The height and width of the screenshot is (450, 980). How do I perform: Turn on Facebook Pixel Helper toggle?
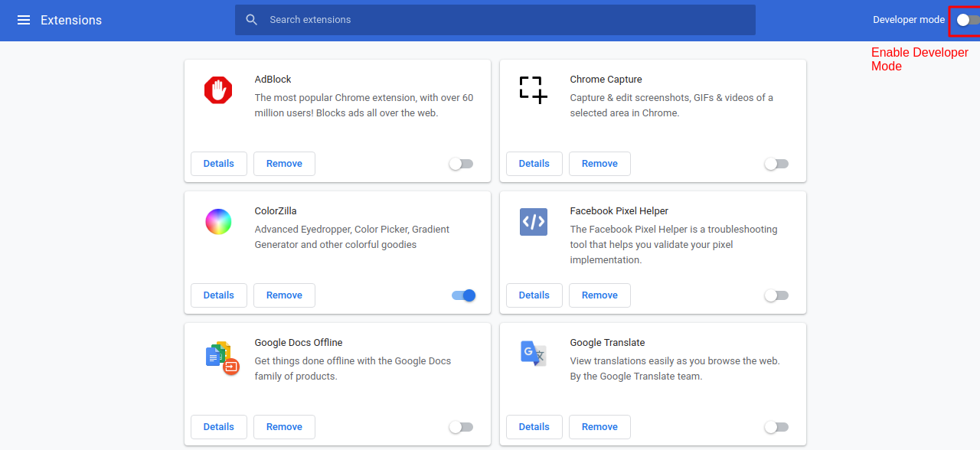click(x=776, y=295)
